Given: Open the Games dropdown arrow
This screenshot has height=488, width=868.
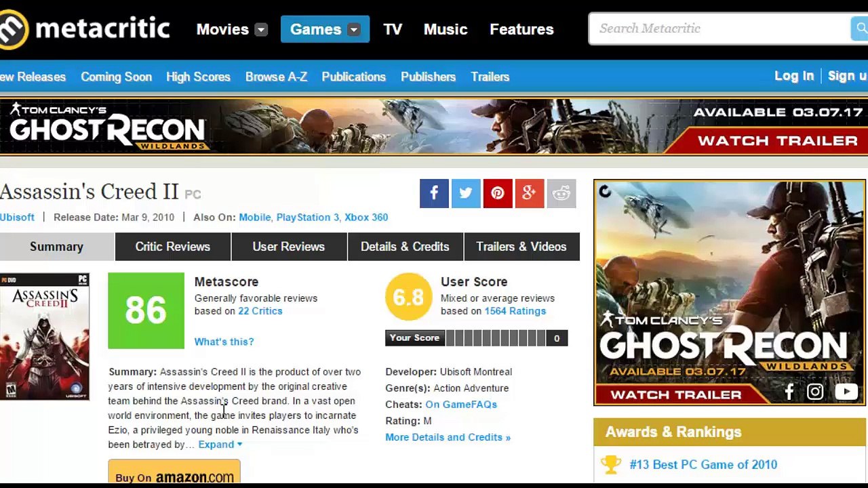Looking at the screenshot, I should click(353, 30).
